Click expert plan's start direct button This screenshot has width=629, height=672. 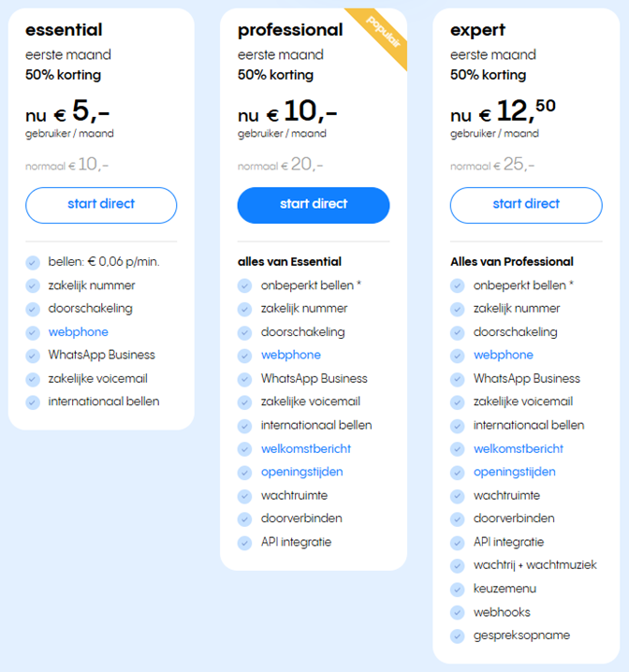(x=526, y=205)
